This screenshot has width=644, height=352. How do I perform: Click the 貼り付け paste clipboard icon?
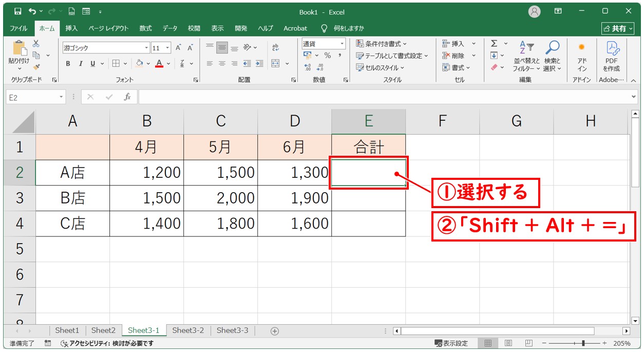(x=20, y=49)
